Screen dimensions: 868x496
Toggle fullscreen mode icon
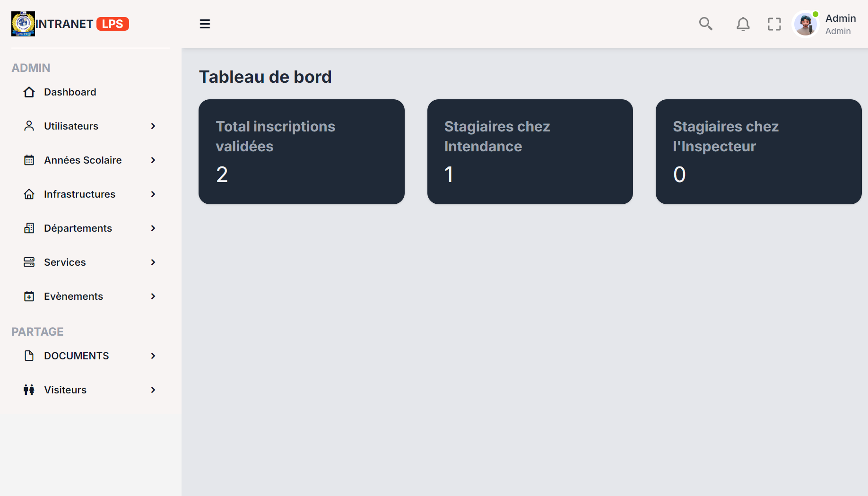point(774,24)
